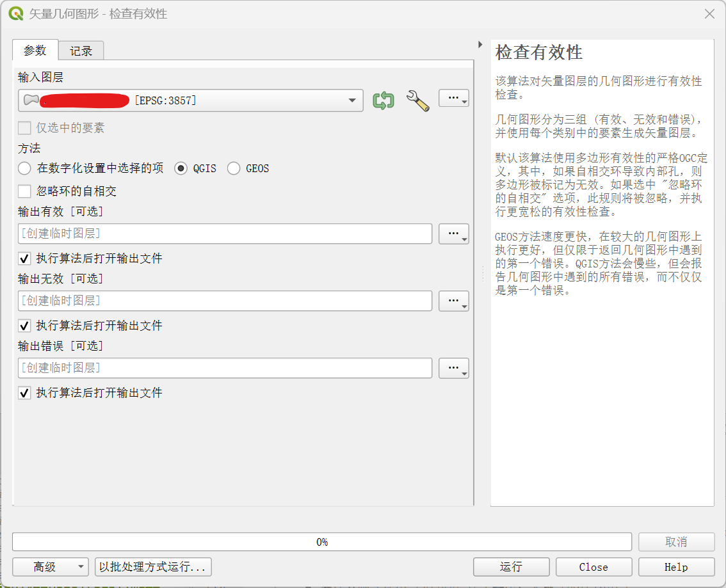Enable ignore ring self-intersection checkbox
Image resolution: width=726 pixels, height=588 pixels.
24,191
